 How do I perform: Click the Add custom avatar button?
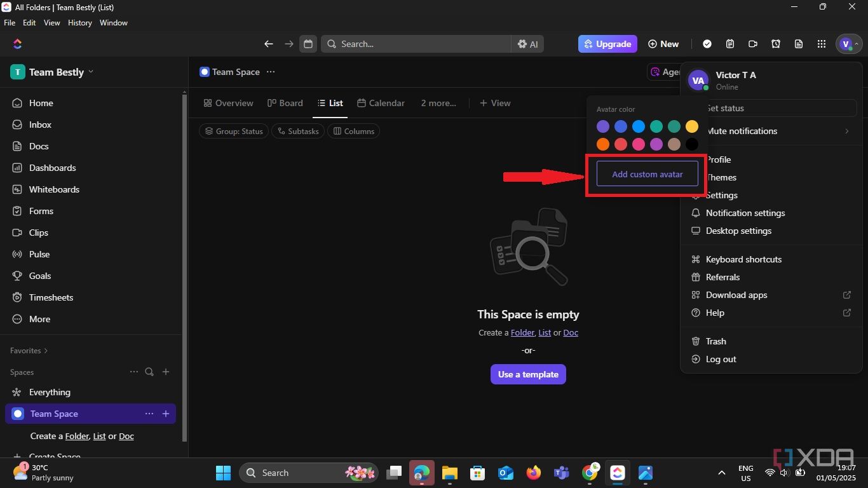click(648, 174)
